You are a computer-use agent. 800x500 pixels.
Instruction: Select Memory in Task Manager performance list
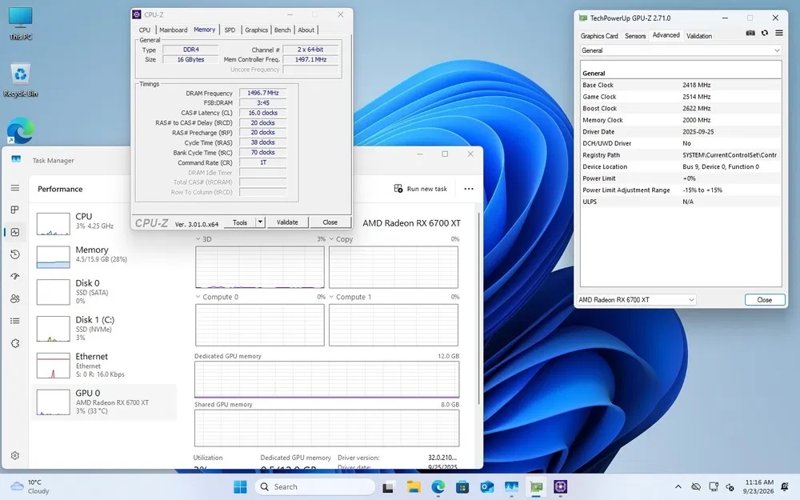[x=105, y=255]
